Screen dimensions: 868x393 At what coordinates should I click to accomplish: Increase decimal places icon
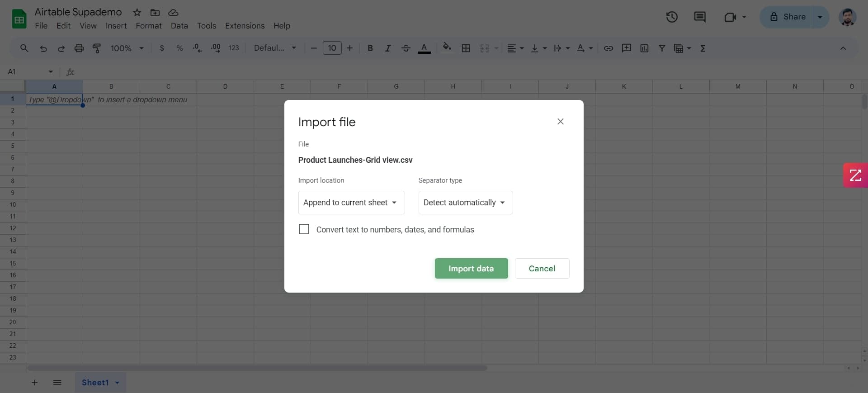pos(216,48)
